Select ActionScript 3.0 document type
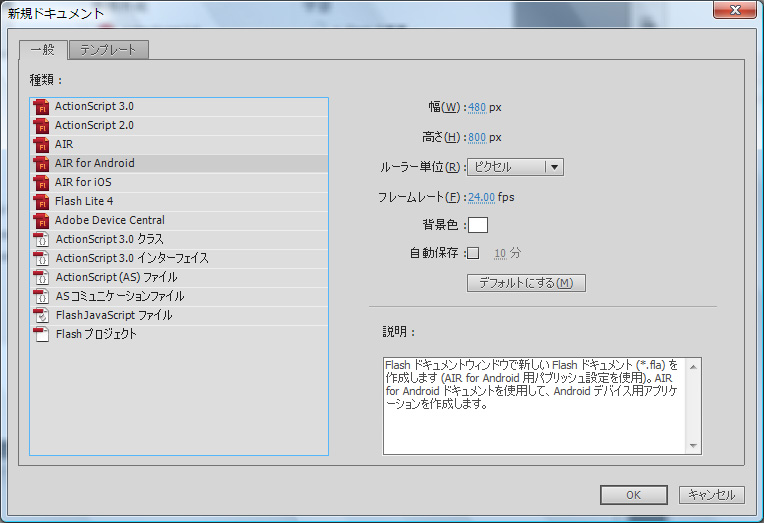This screenshot has width=764, height=523. 179,107
